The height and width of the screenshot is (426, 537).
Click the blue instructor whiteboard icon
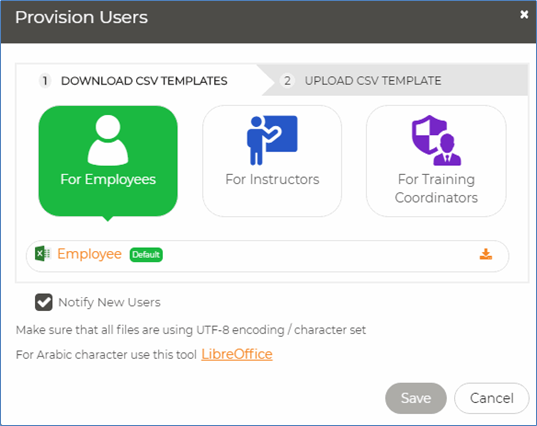pyautogui.click(x=272, y=140)
